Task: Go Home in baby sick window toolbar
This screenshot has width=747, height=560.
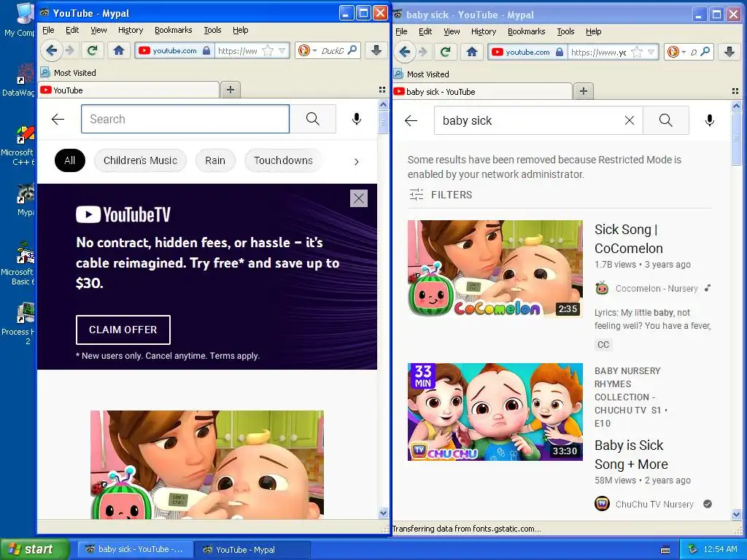Action: pyautogui.click(x=472, y=52)
